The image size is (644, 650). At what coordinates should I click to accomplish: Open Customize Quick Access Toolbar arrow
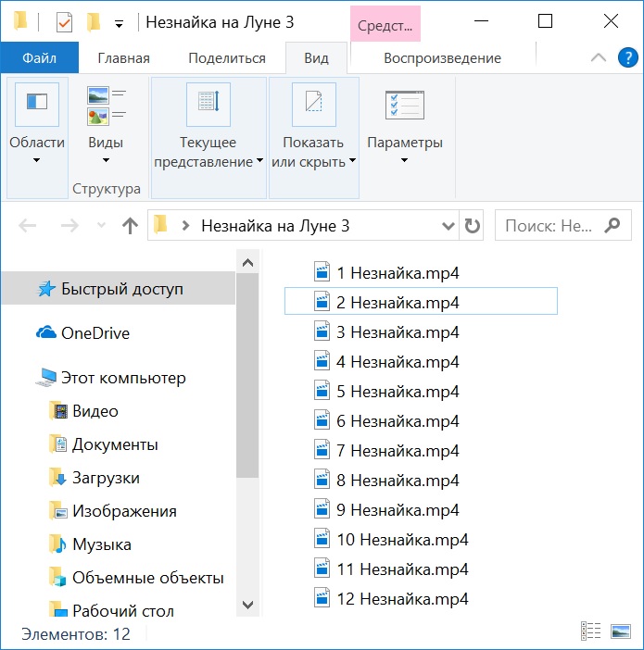click(120, 24)
